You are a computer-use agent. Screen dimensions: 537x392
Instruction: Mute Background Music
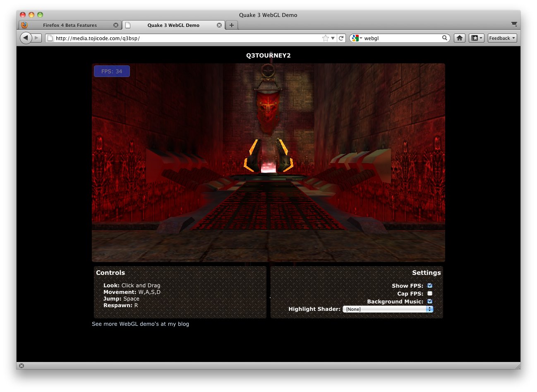[429, 301]
